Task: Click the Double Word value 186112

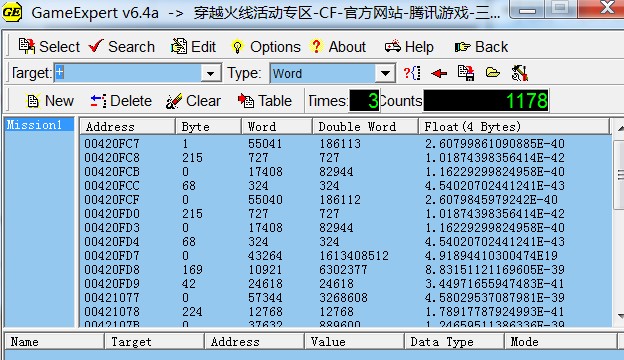Action: [340, 200]
